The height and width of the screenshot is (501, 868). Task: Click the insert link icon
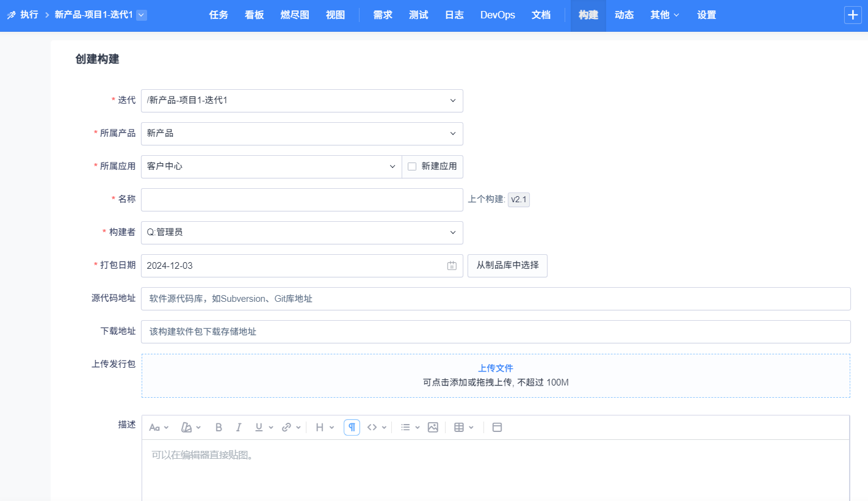[x=286, y=428]
